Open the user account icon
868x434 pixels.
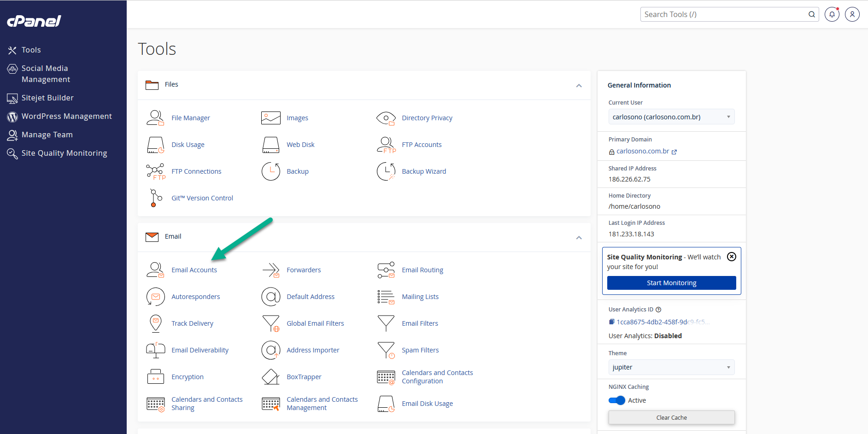[852, 14]
